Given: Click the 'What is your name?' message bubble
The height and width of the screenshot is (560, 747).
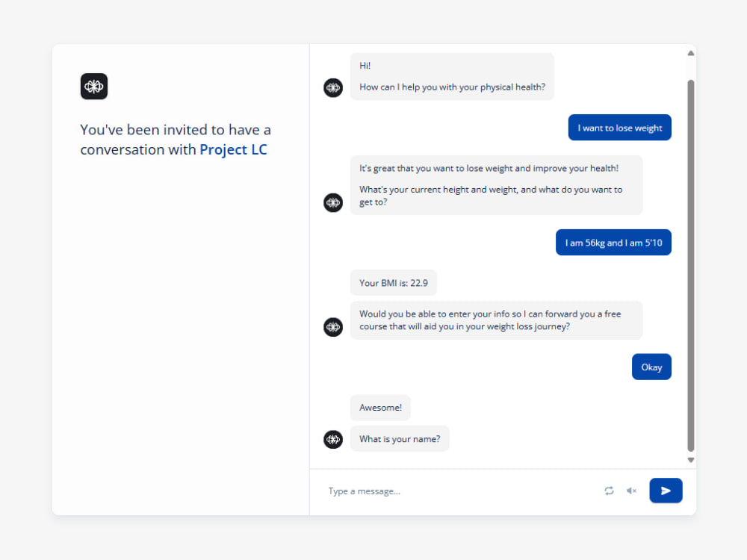Looking at the screenshot, I should pyautogui.click(x=400, y=438).
